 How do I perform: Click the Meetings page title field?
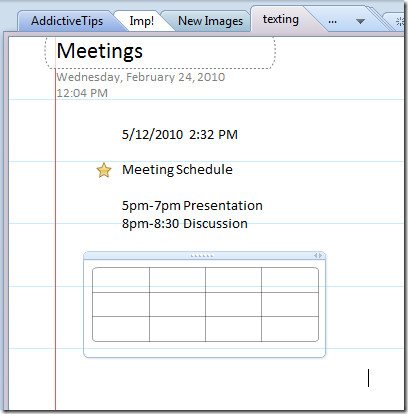click(x=160, y=52)
